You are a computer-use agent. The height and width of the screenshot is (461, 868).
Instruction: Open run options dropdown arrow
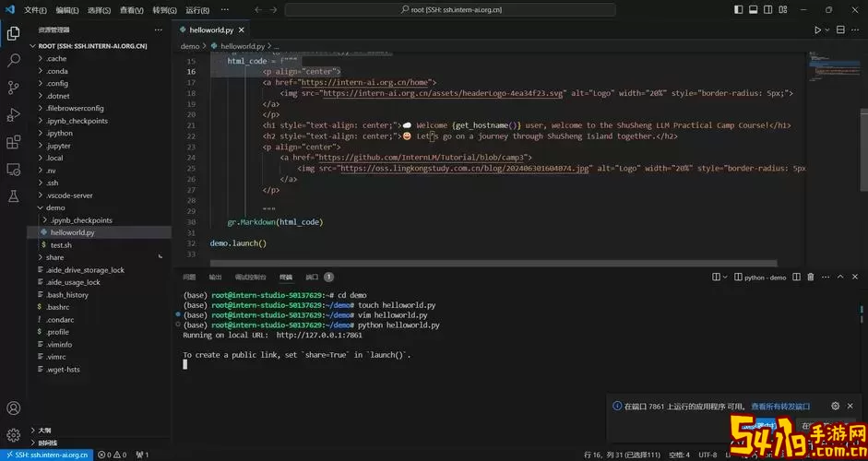pos(827,30)
